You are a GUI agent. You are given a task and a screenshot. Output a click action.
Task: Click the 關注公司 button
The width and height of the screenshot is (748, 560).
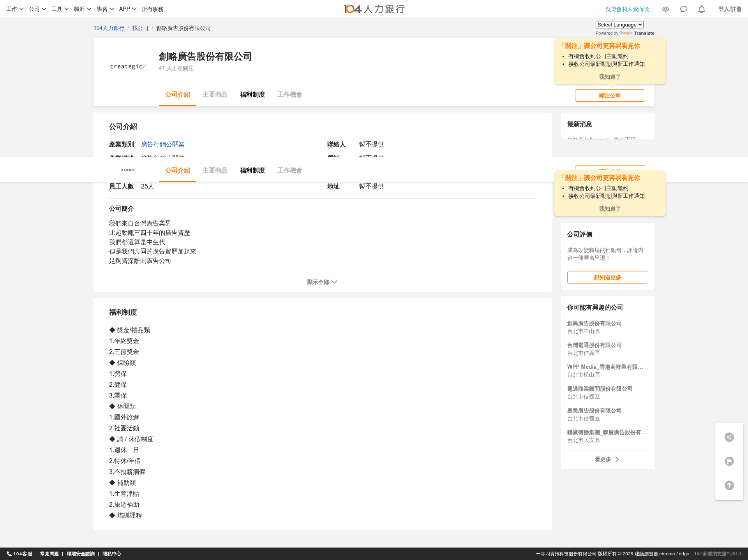point(610,95)
